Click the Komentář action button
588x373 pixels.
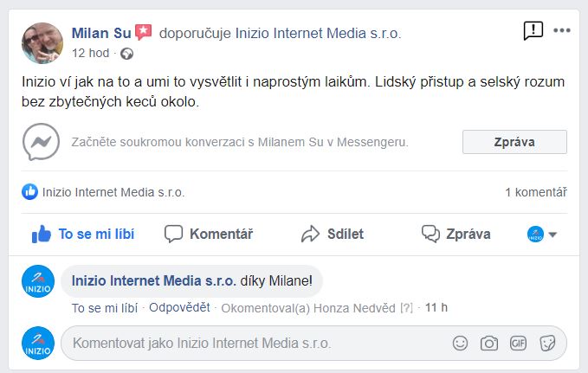pos(209,234)
